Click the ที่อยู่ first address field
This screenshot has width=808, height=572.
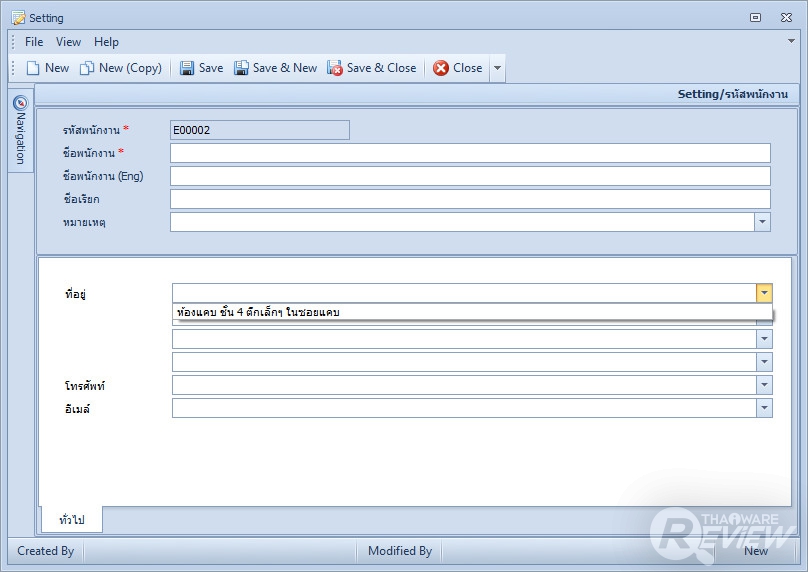coord(464,293)
